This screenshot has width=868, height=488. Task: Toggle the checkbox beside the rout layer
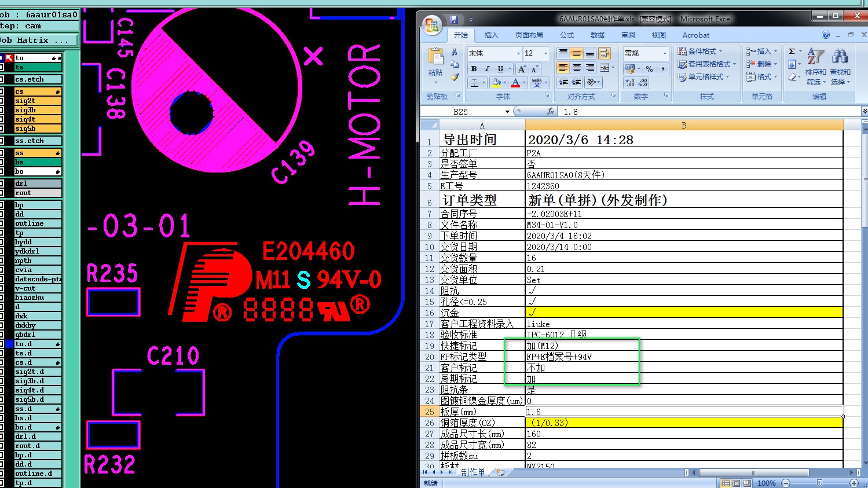coord(2,193)
